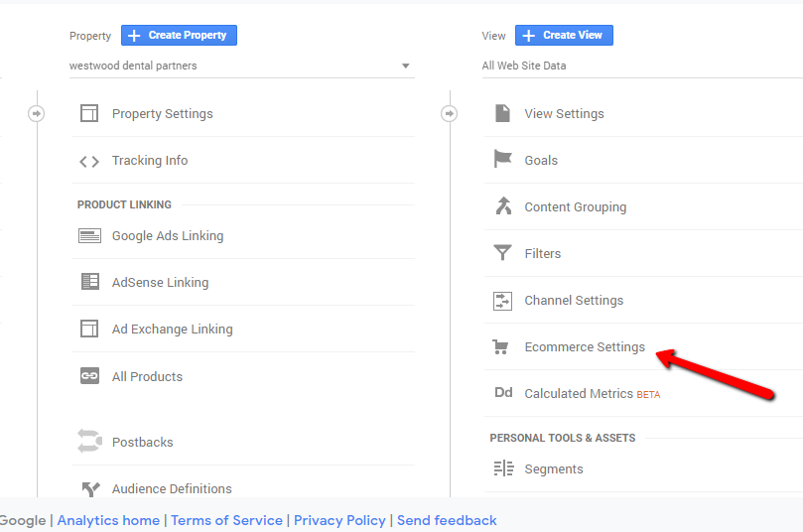Click the Google Ads Linking icon
803x532 pixels.
[89, 235]
